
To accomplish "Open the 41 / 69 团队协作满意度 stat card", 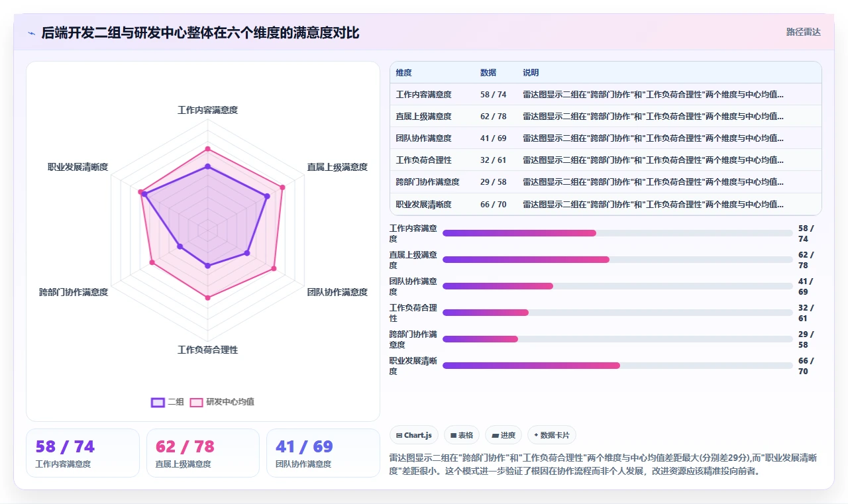I will coord(323,453).
